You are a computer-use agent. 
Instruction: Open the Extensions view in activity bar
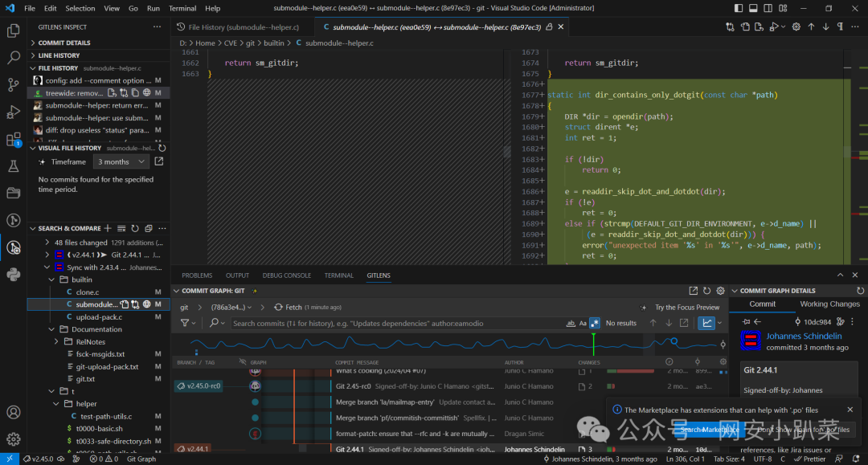pos(13,140)
